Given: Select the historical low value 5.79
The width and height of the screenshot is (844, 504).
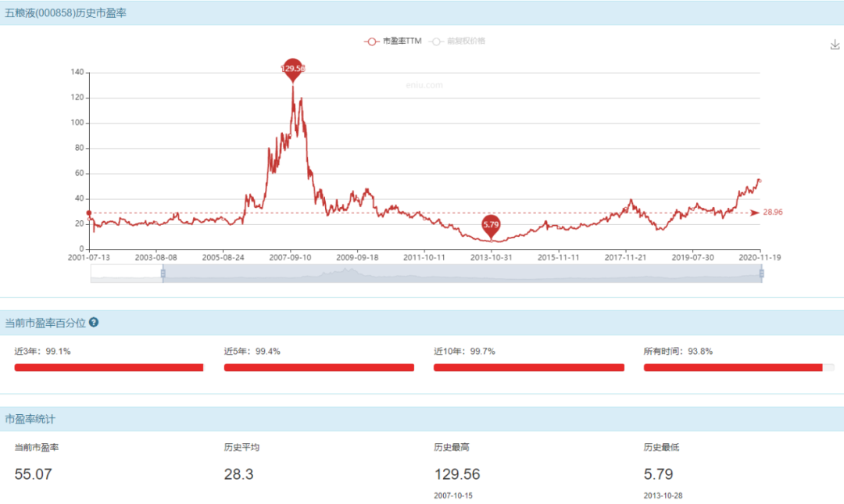Looking at the screenshot, I should point(658,474).
